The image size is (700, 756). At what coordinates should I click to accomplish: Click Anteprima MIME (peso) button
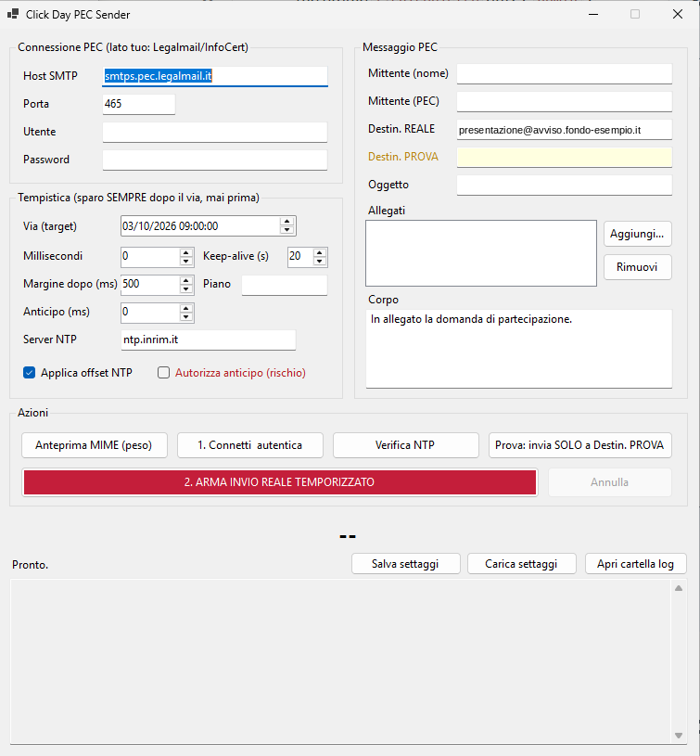click(x=95, y=445)
